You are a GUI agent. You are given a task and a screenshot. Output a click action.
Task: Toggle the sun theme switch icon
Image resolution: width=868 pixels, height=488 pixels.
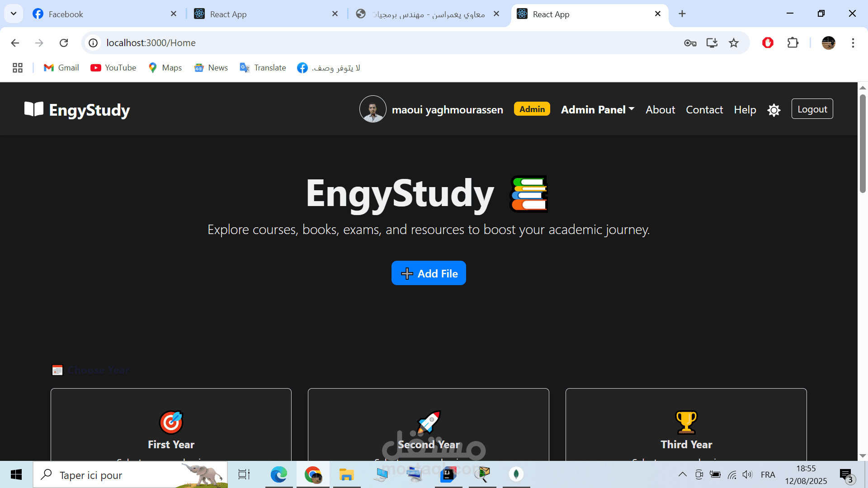(774, 110)
